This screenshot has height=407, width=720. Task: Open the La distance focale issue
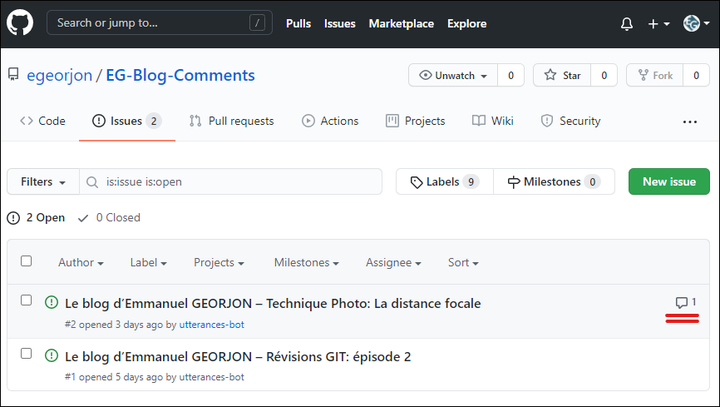click(273, 303)
